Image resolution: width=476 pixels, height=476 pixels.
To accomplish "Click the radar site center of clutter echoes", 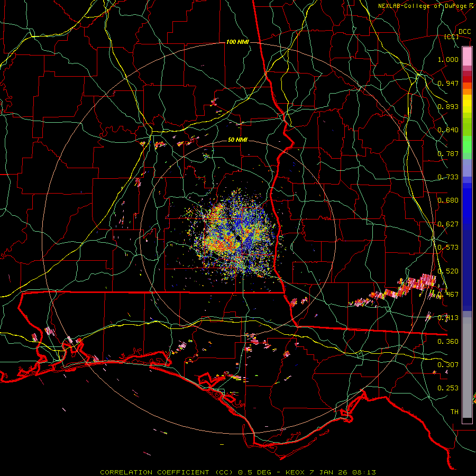I will tap(238, 237).
